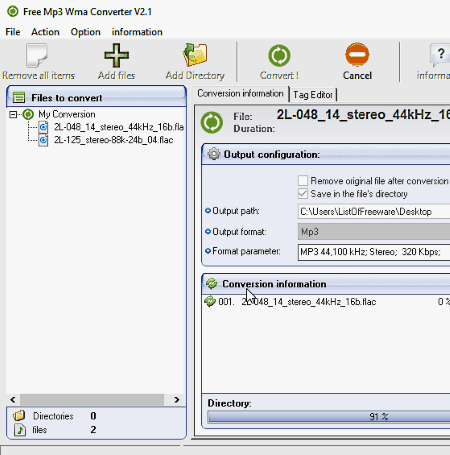Viewport: 450px width, 455px height.
Task: Click the file icon beside 2L-125_stereo-88k-24b_04.flac
Action: tap(43, 140)
